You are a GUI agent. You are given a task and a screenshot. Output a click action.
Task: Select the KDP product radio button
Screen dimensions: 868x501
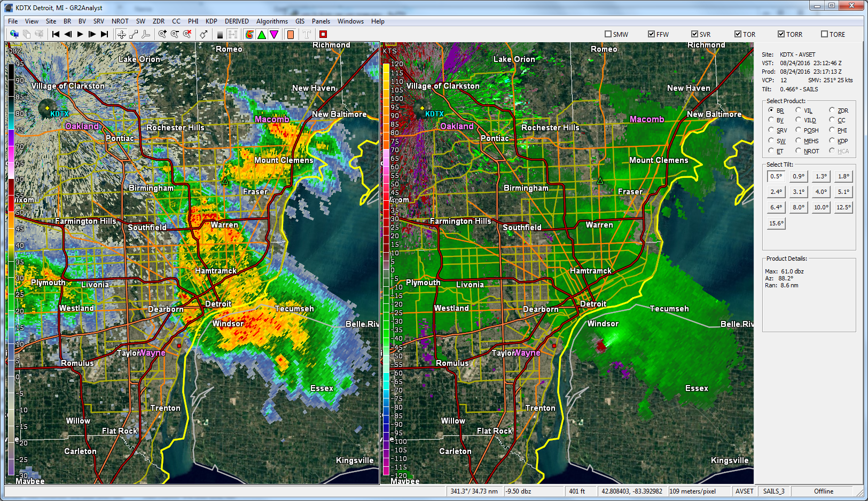coord(832,141)
